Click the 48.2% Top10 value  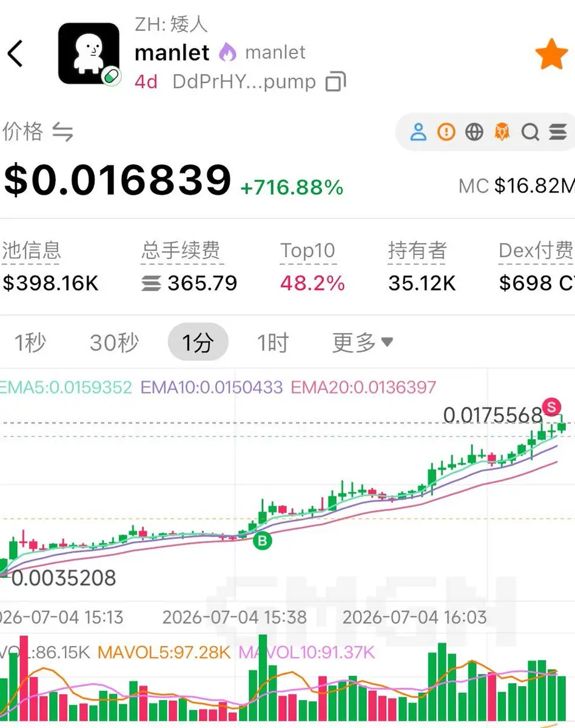[312, 283]
